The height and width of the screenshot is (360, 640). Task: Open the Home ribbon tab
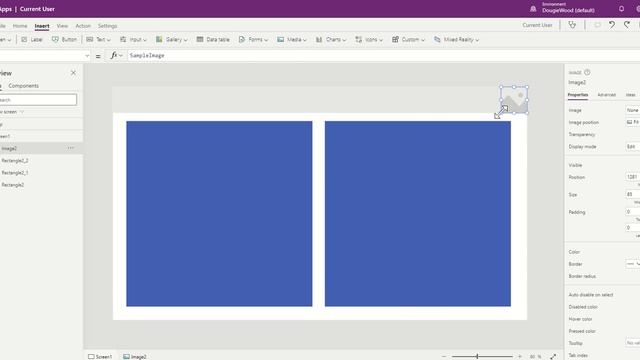click(x=20, y=26)
